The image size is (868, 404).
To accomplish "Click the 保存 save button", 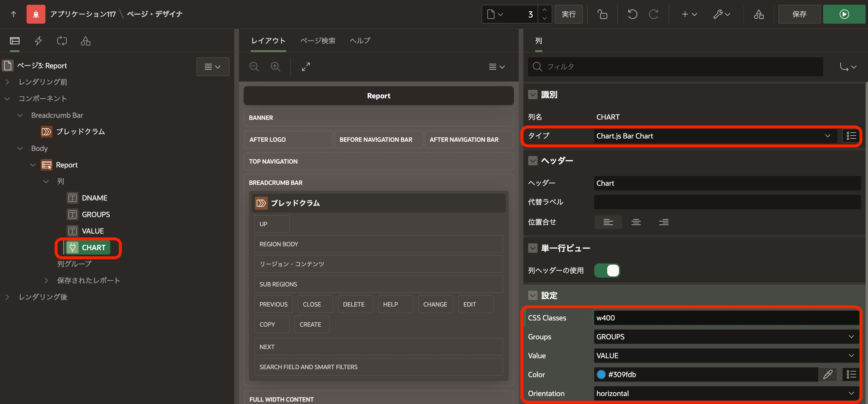I will coord(799,14).
